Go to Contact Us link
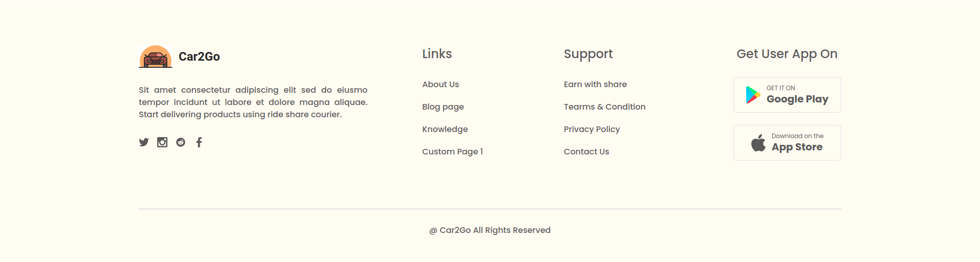Viewport: 980px width, 262px height. point(586,151)
